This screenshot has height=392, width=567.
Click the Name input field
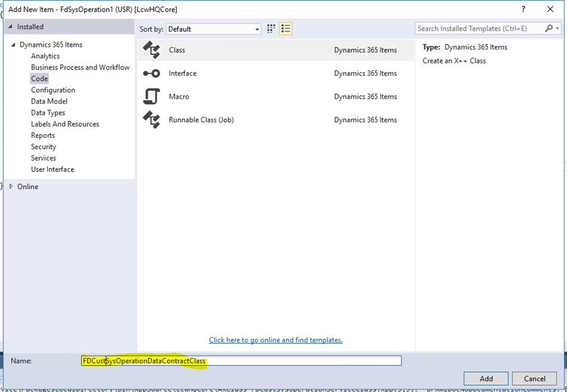241,361
